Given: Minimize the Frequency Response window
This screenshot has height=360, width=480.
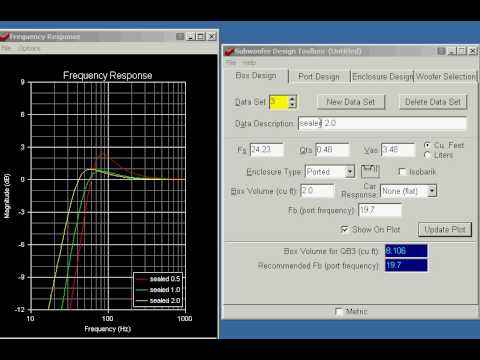Looking at the screenshot, I should pos(190,36).
